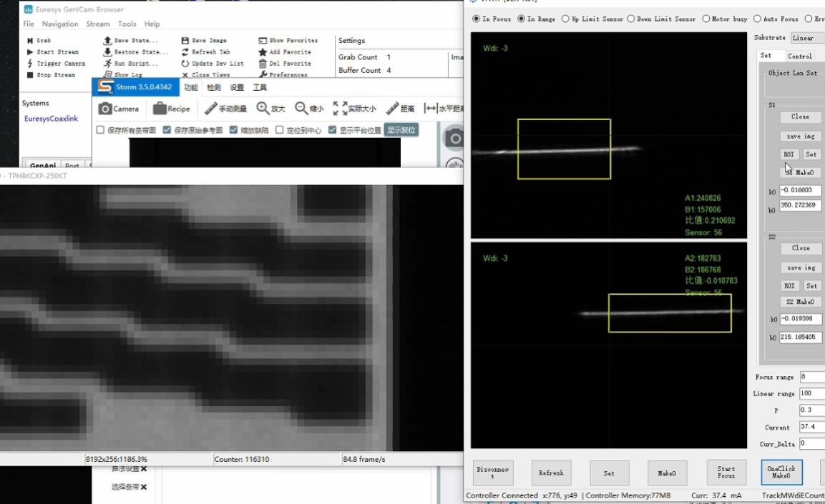Screen dimensions: 825x504
Task: Click the Focus range input field
Action: pyautogui.click(x=812, y=377)
